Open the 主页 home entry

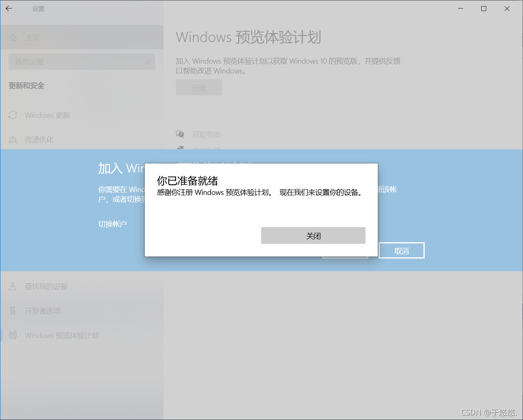pos(82,38)
